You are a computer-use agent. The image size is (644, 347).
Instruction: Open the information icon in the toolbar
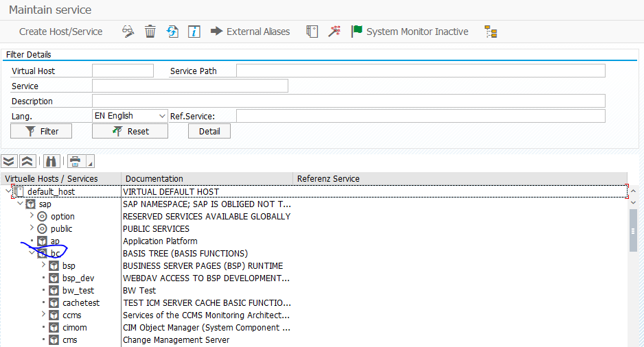pyautogui.click(x=194, y=32)
